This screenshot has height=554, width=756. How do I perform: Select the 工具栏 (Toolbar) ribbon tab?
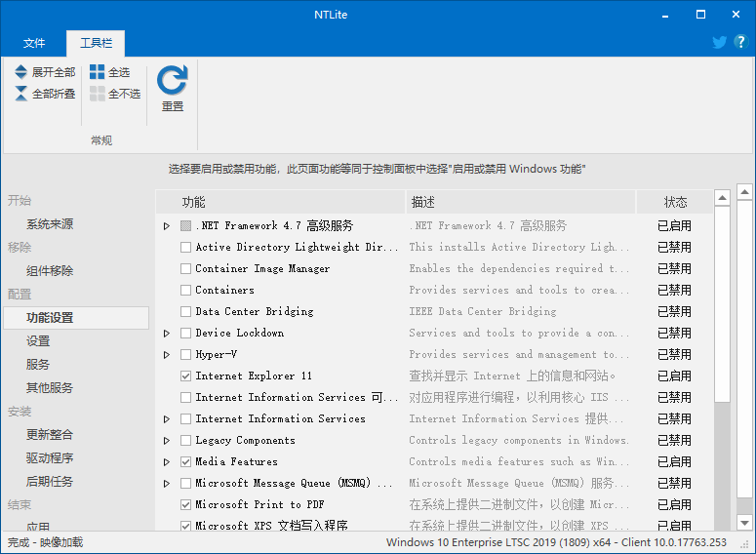point(96,44)
